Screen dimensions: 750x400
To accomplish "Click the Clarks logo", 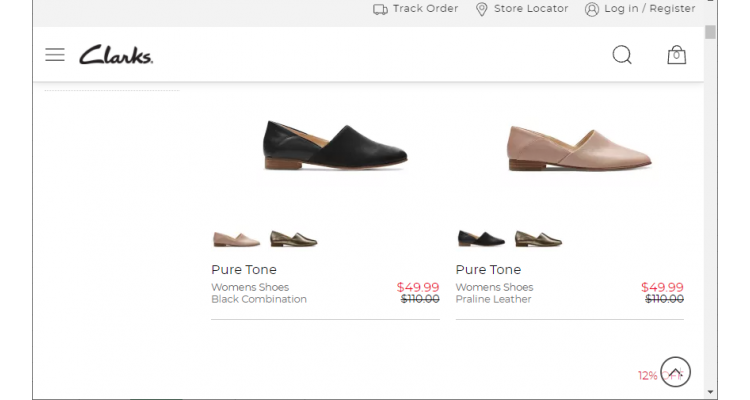I will pyautogui.click(x=116, y=55).
